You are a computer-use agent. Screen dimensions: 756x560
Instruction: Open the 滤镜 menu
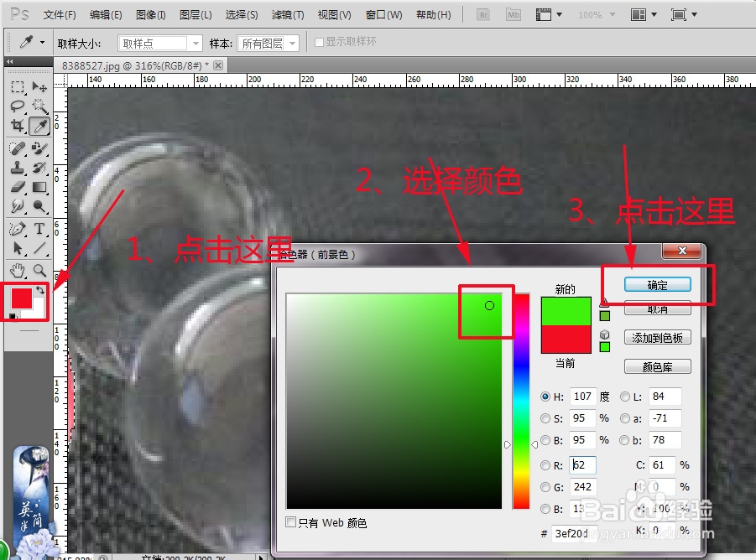point(287,14)
